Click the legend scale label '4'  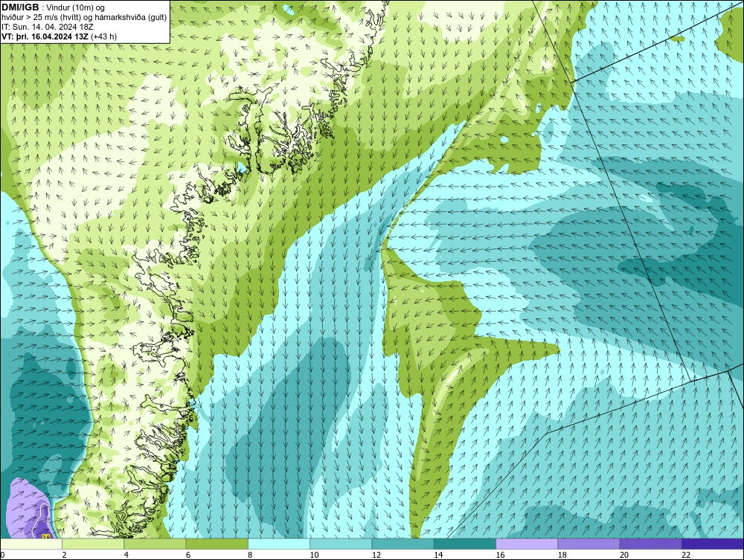point(126,556)
